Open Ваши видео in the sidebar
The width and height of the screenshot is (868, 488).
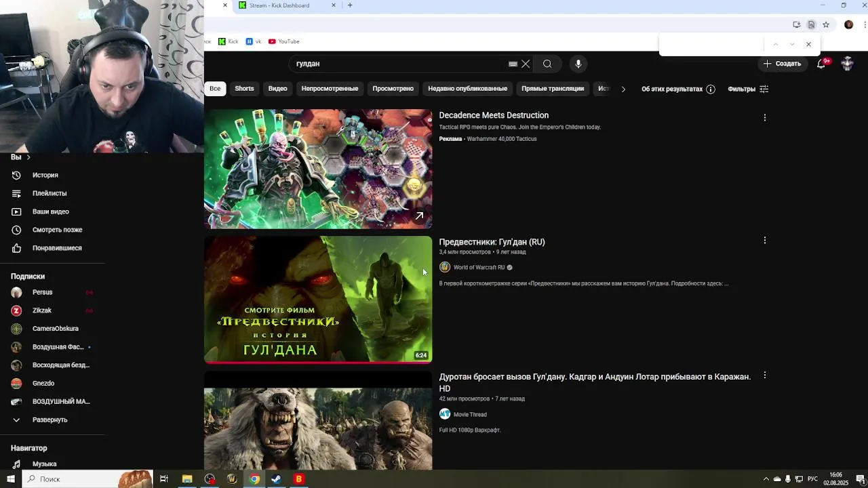pyautogui.click(x=52, y=211)
